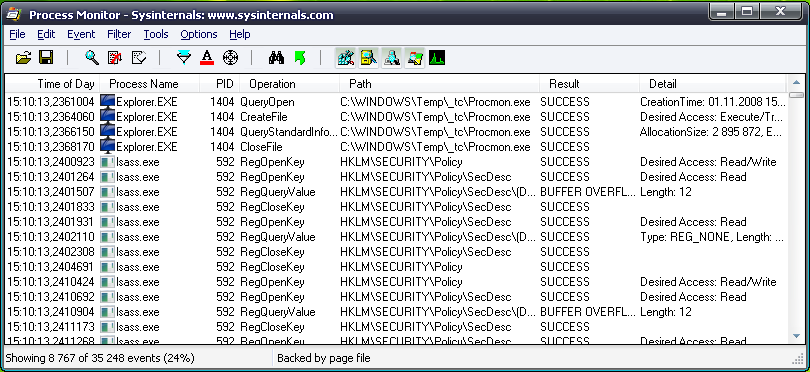Open the Filter menu

(x=119, y=35)
